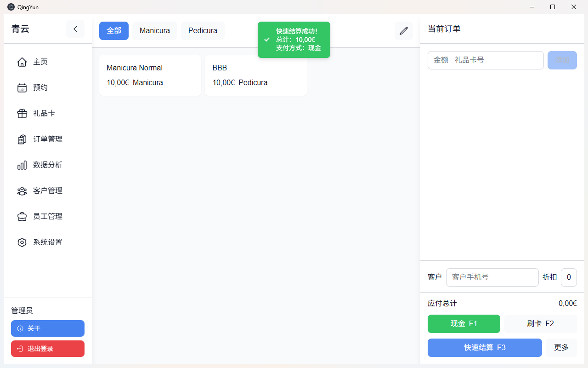
Task: Click the 关于 button
Action: pos(48,328)
